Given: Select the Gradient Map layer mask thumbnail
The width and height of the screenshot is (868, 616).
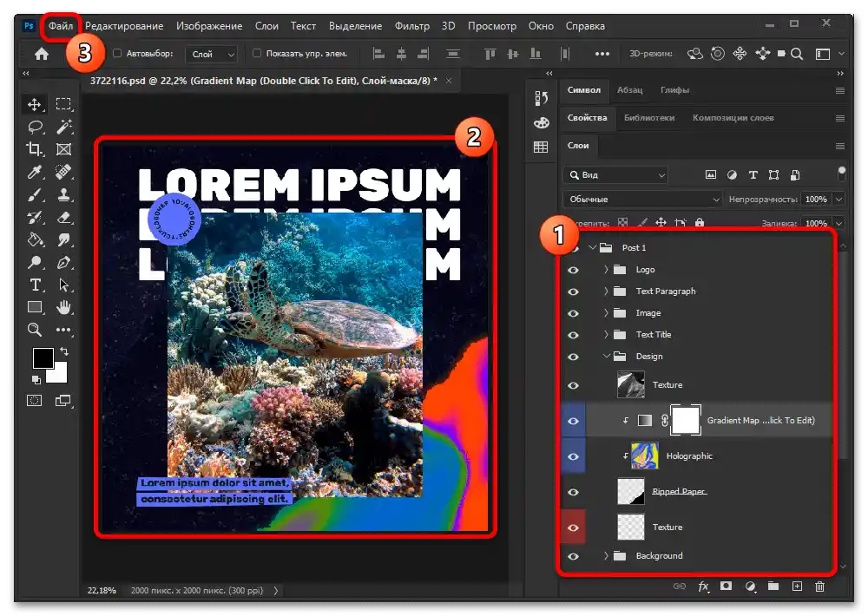Looking at the screenshot, I should click(x=685, y=421).
